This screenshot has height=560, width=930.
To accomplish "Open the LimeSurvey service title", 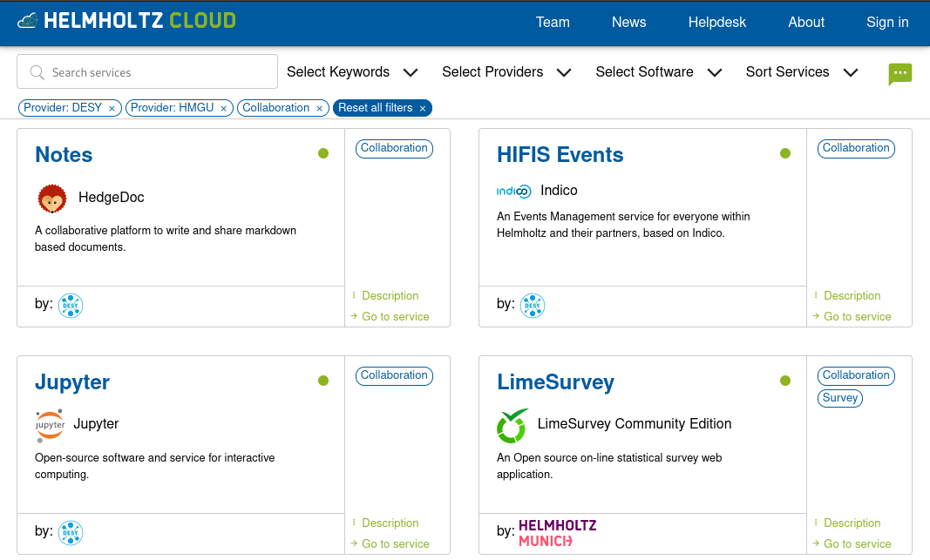I will 556,382.
